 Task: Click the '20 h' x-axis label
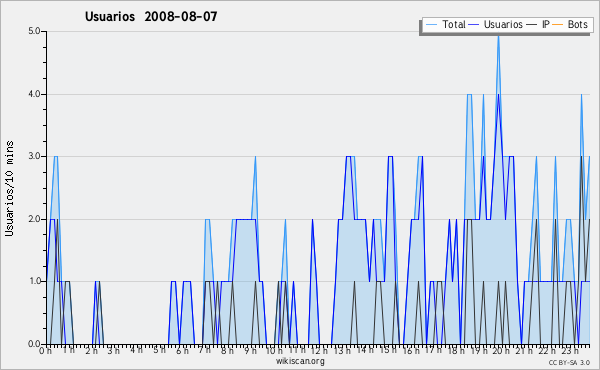501,351
